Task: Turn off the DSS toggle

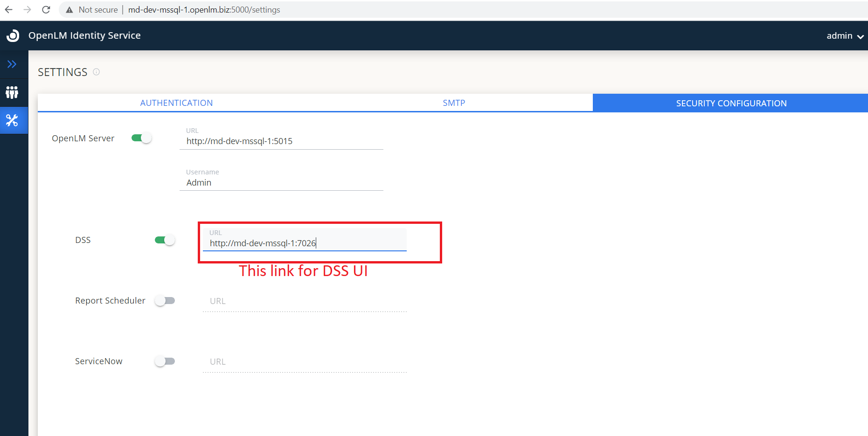Action: (165, 240)
